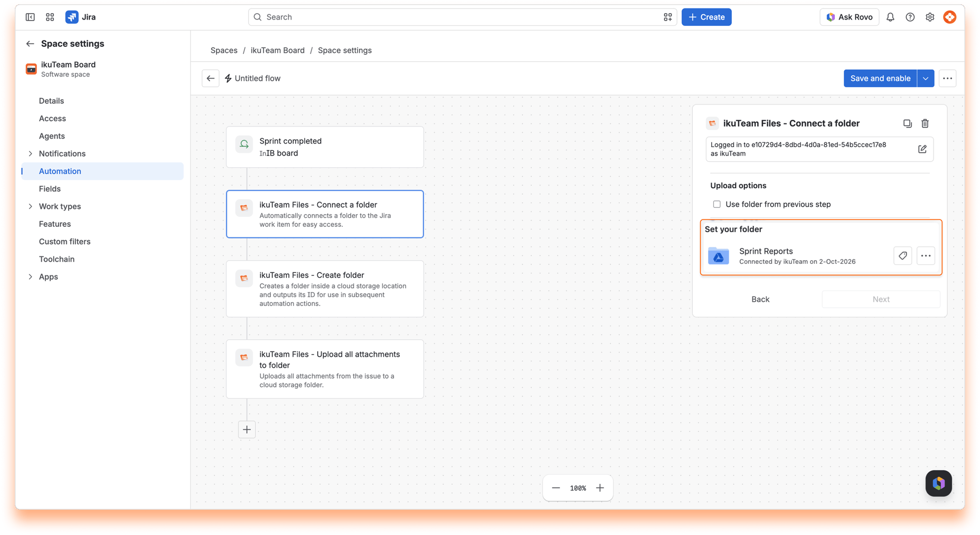Open Rovo chat floating button
980x535 pixels.
click(x=938, y=483)
